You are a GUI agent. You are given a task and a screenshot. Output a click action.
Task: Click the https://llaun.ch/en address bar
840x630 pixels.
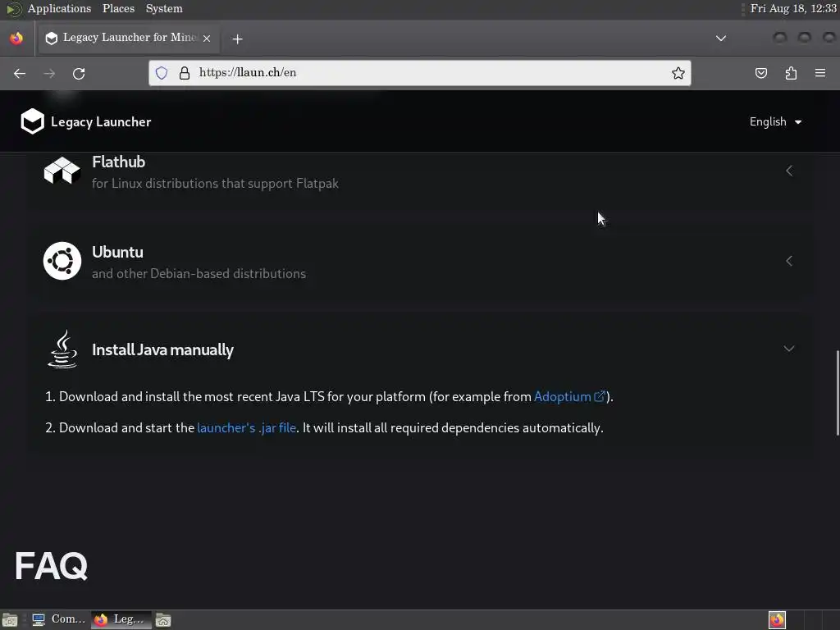click(420, 73)
